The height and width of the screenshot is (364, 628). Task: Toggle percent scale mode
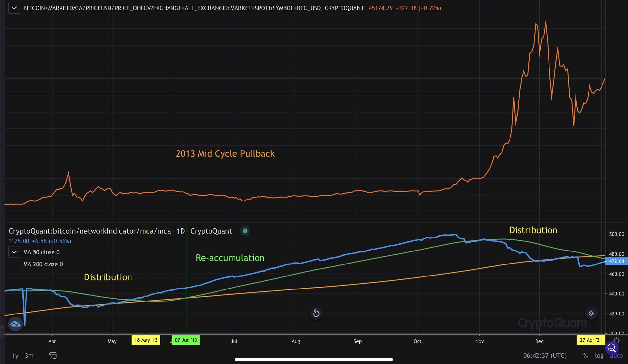pos(585,355)
